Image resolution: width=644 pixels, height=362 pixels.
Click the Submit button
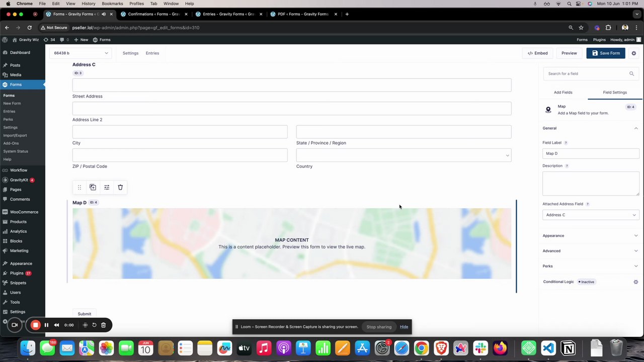85,314
